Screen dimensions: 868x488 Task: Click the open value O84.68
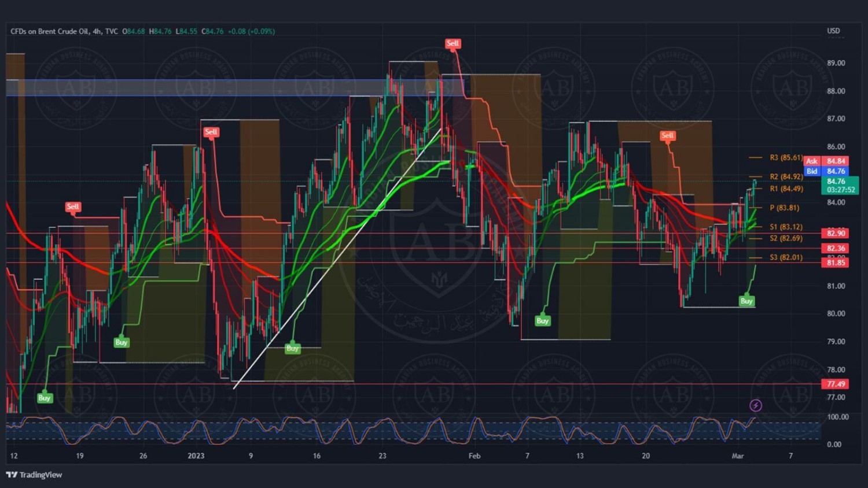click(x=134, y=31)
